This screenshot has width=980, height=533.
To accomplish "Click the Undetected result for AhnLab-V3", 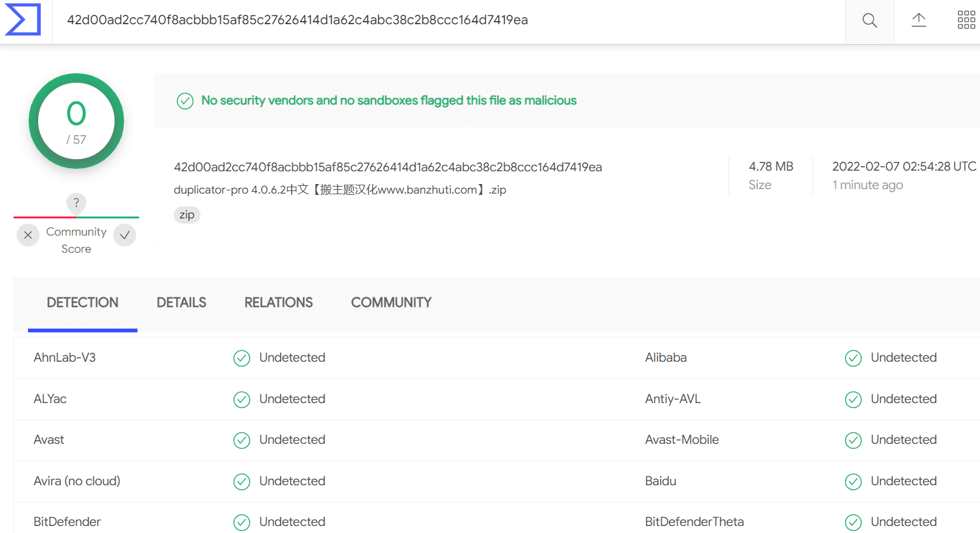I will pyautogui.click(x=292, y=358).
